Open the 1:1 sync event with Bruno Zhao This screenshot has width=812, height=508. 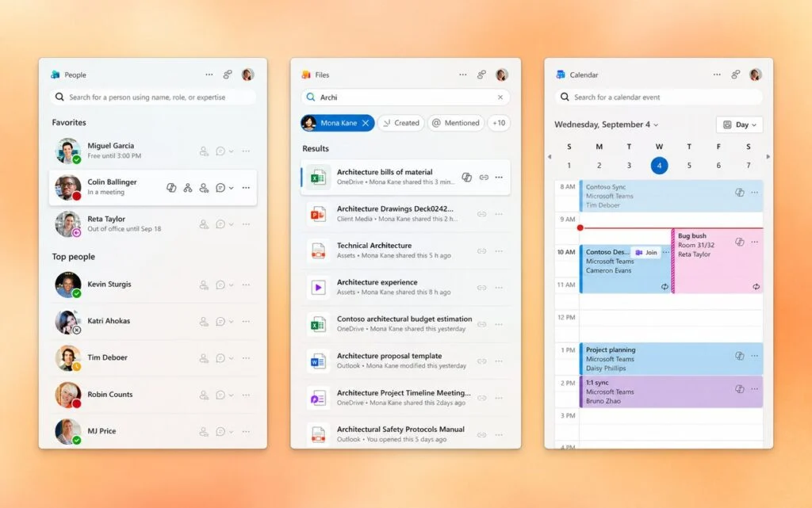(671, 392)
